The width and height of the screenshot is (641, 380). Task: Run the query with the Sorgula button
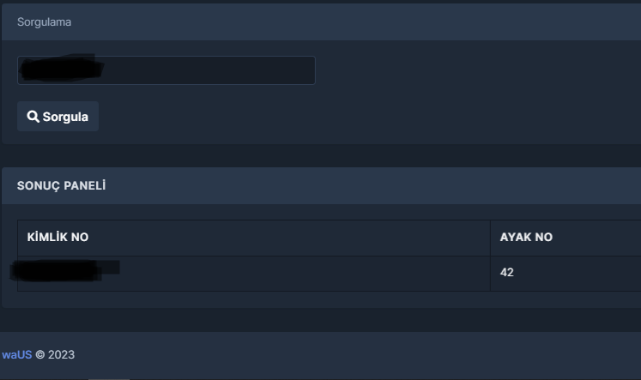pyautogui.click(x=58, y=116)
